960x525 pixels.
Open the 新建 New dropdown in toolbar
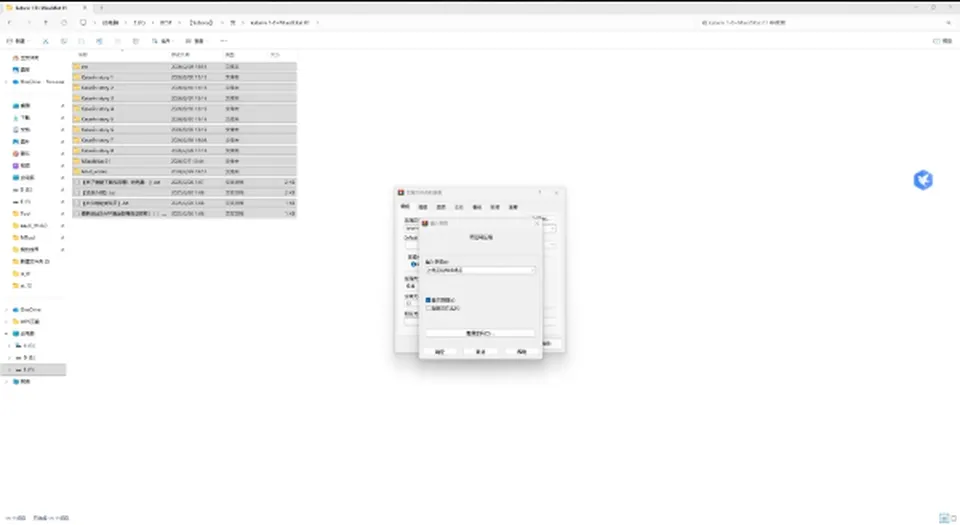[17, 41]
